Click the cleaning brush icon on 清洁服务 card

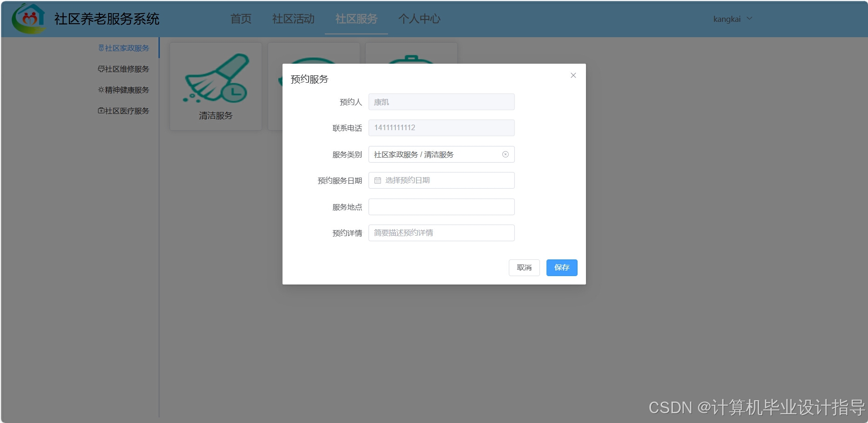pyautogui.click(x=215, y=78)
